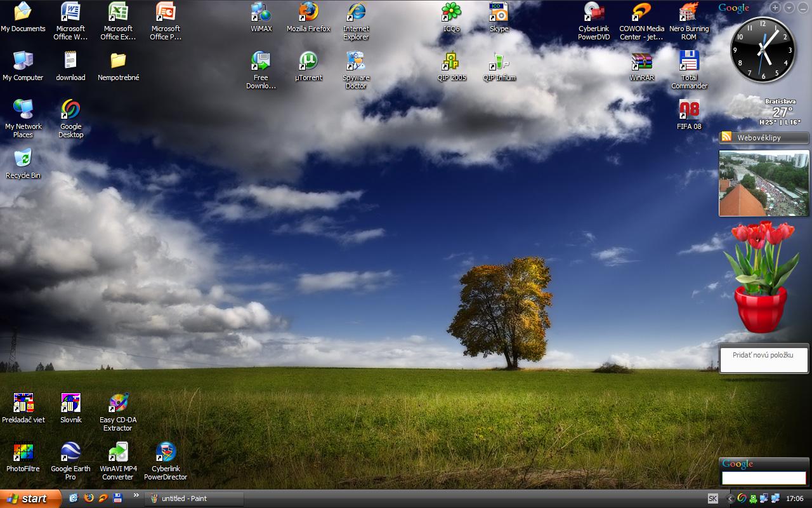This screenshot has width=812, height=508.
Task: Open the Google sidebar options dropdown arrow
Action: point(789,8)
